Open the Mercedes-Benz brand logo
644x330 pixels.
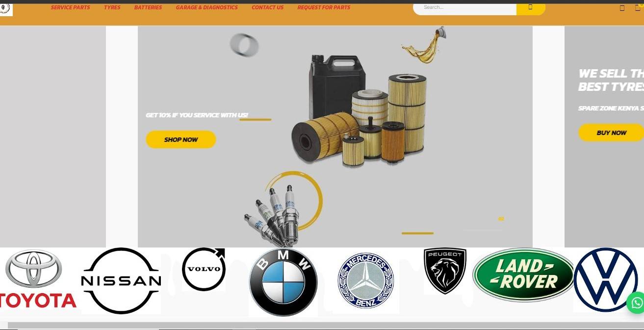(x=366, y=281)
